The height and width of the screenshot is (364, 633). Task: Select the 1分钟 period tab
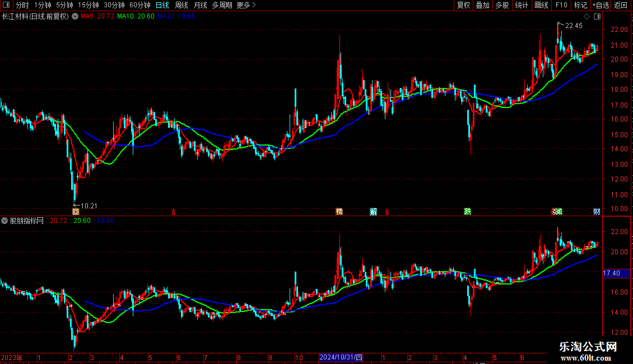click(x=43, y=5)
